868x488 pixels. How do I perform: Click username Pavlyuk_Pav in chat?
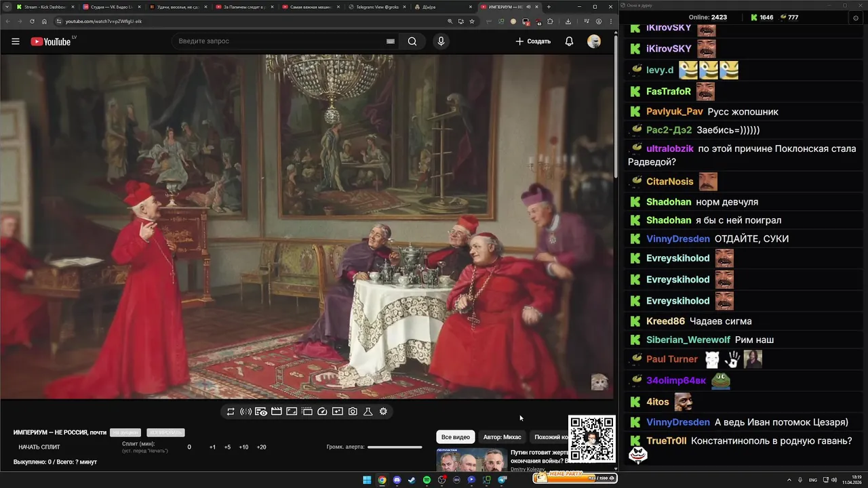click(675, 111)
